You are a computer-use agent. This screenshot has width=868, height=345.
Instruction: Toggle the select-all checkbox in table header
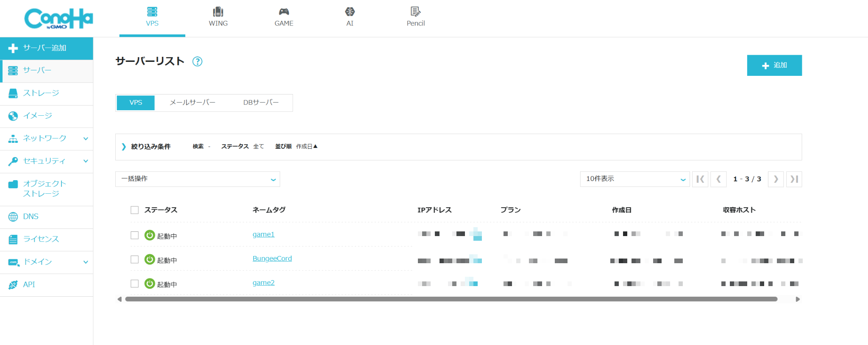[x=135, y=210]
